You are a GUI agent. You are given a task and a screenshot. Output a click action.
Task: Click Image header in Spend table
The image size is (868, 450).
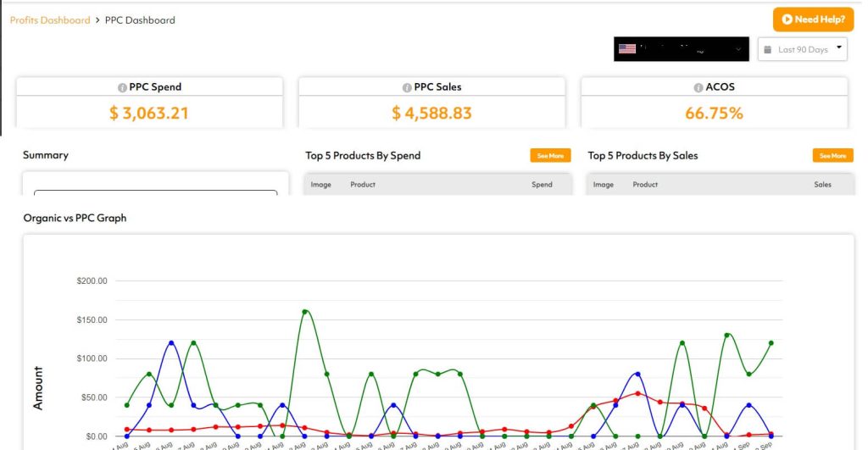point(320,184)
